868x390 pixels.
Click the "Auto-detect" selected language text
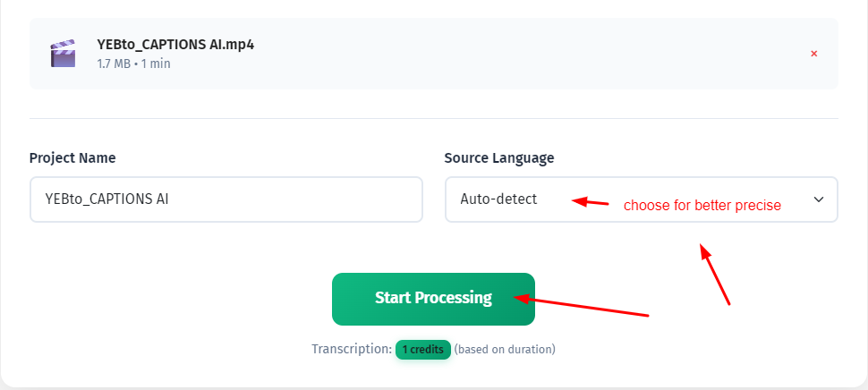click(498, 199)
